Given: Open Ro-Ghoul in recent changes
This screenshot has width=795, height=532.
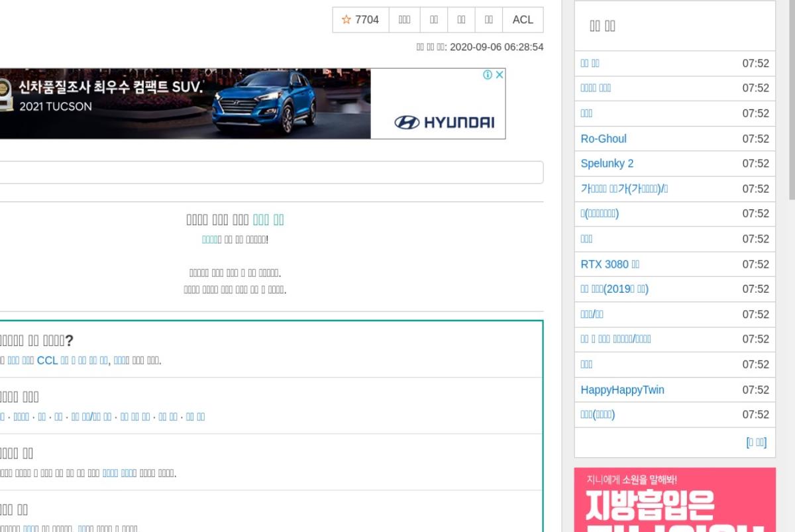Looking at the screenshot, I should pos(604,138).
